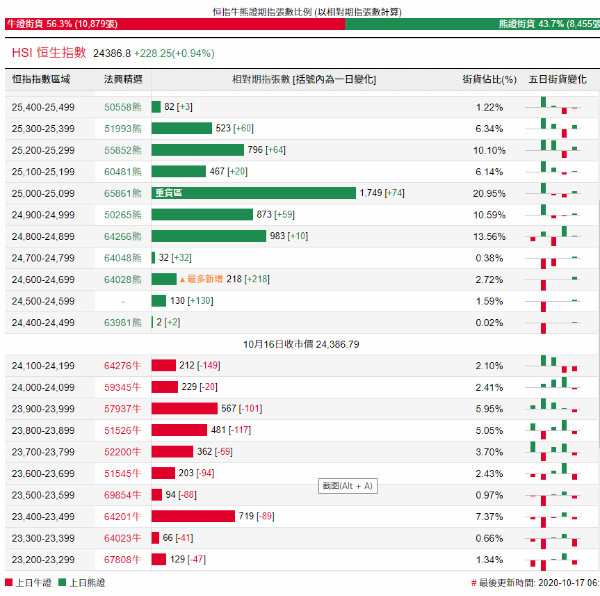Screen dimensions: 600x596
Task: Click the range 24,600-24,699
Action: pyautogui.click(x=43, y=280)
